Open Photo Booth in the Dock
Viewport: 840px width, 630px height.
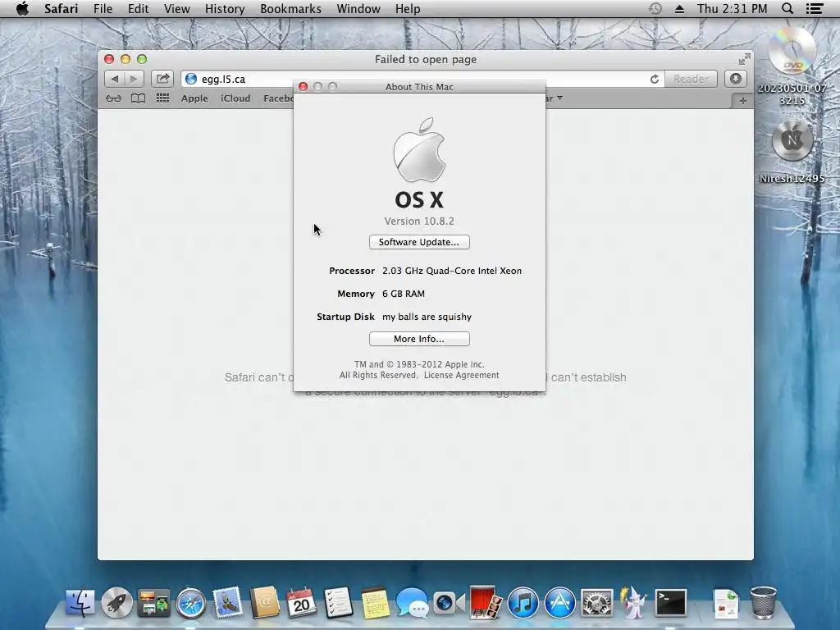[x=486, y=602]
